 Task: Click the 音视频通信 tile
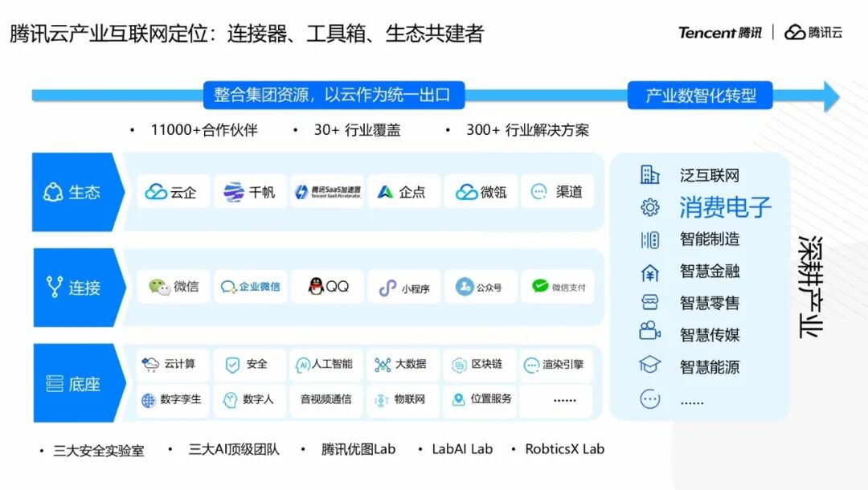click(326, 399)
